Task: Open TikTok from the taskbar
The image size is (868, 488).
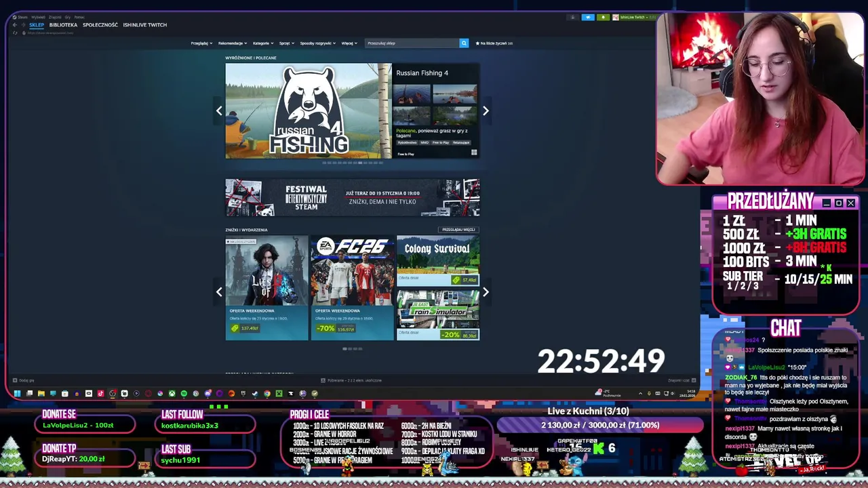Action: tap(100, 393)
